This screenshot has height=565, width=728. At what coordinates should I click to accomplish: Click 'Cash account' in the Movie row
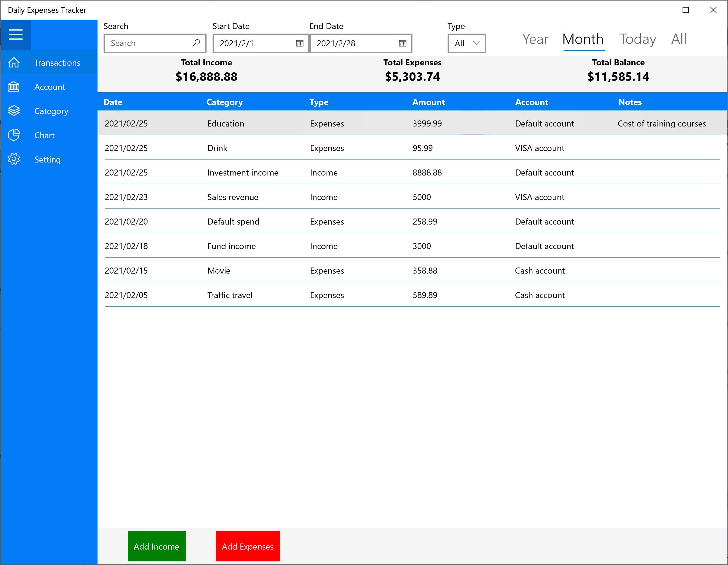tap(540, 271)
